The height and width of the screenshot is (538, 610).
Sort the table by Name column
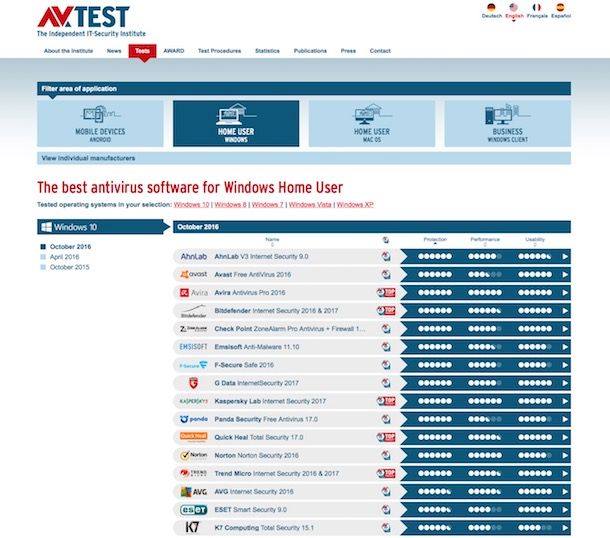[272, 241]
